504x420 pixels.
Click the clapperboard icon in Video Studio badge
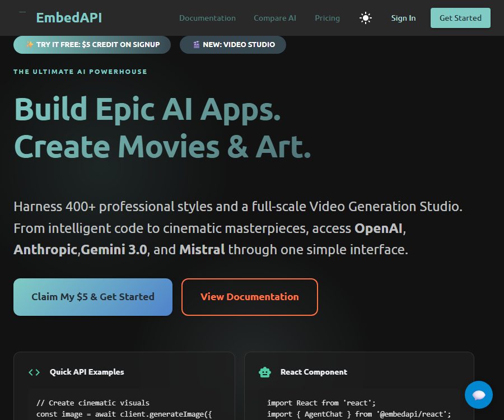pyautogui.click(x=196, y=45)
